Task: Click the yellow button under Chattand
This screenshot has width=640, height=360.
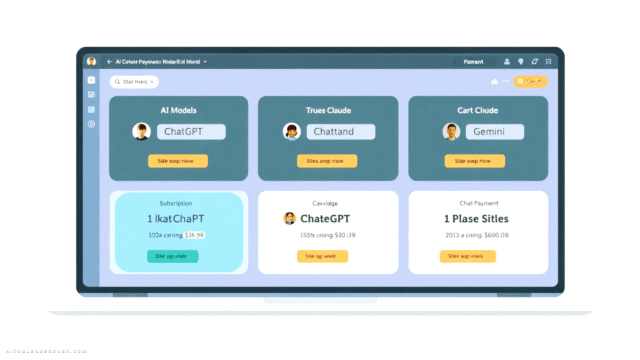Action: pos(327,161)
